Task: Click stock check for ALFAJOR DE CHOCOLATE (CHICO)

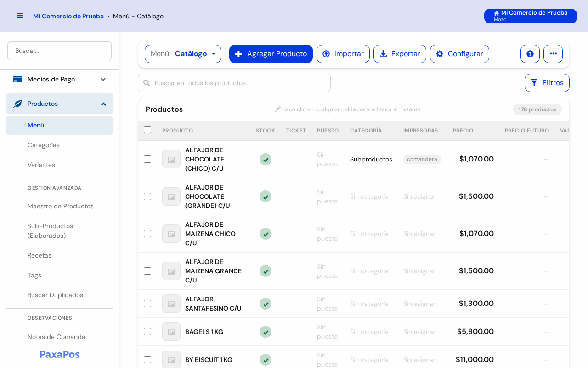Action: pyautogui.click(x=266, y=159)
